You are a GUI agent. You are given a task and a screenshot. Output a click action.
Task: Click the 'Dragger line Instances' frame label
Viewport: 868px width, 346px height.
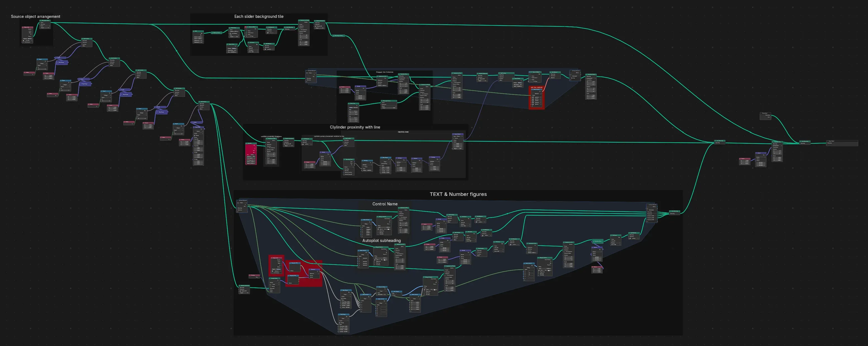[385, 72]
